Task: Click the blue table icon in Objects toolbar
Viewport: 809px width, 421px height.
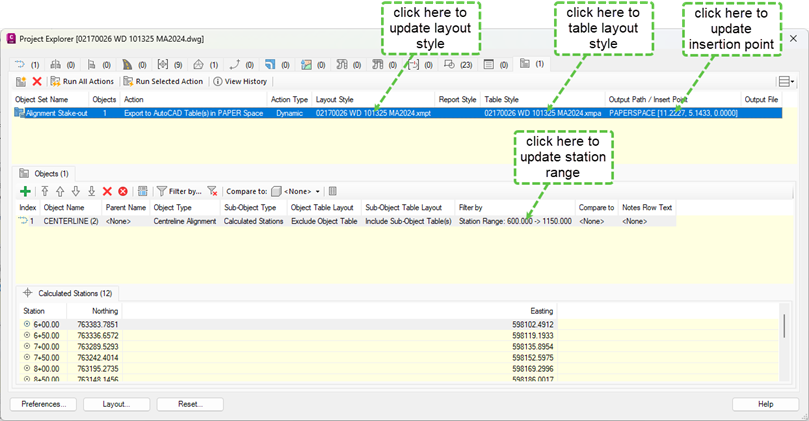Action: [143, 191]
